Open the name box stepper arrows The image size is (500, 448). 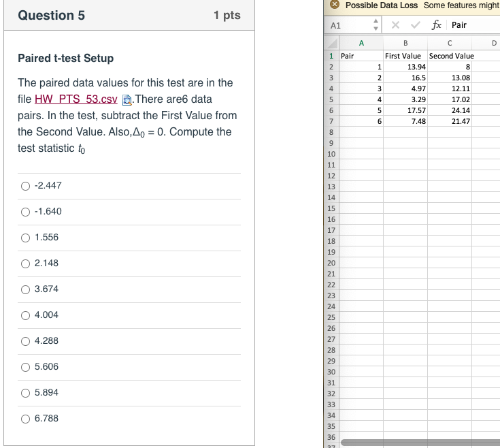tap(376, 25)
